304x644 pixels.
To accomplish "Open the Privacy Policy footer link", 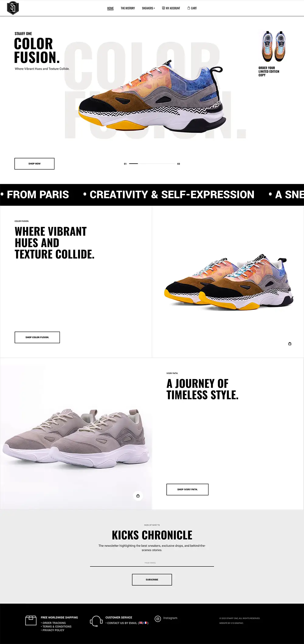I will coord(54,630).
